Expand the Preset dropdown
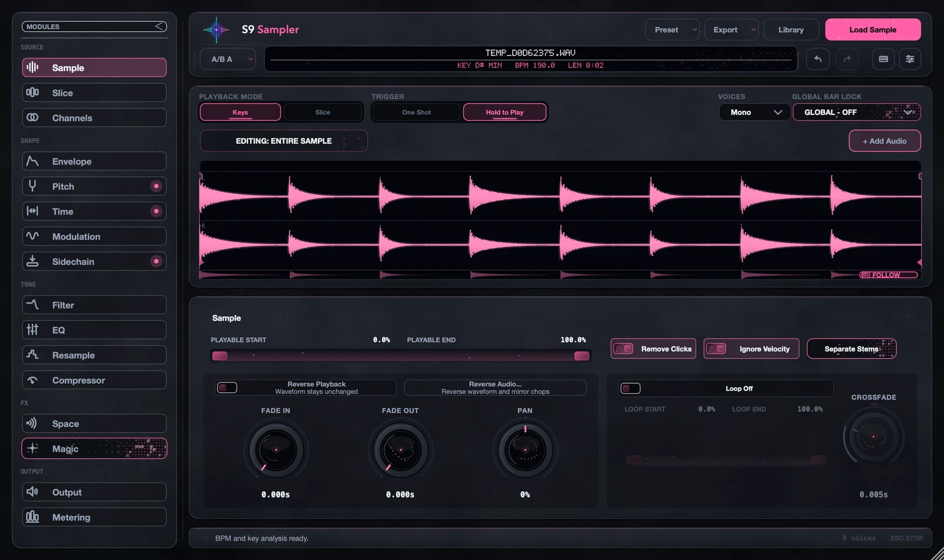 tap(673, 29)
